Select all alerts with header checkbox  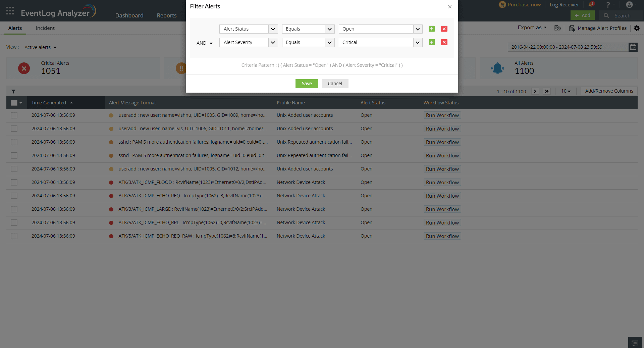tap(14, 103)
